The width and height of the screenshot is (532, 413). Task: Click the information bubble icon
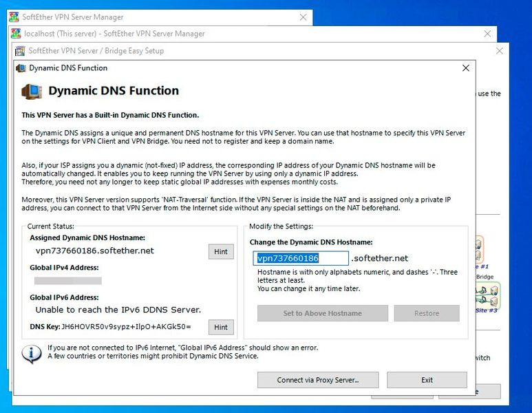tap(32, 354)
